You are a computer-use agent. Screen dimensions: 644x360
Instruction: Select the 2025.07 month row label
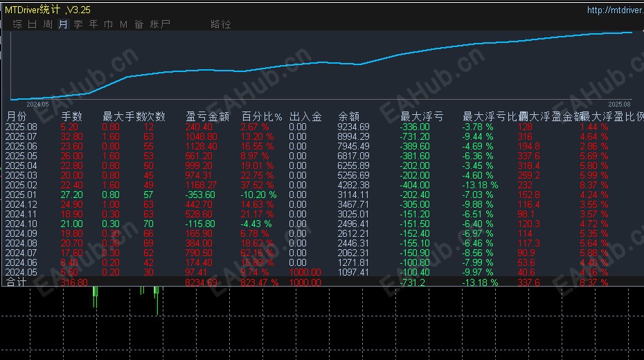point(21,136)
